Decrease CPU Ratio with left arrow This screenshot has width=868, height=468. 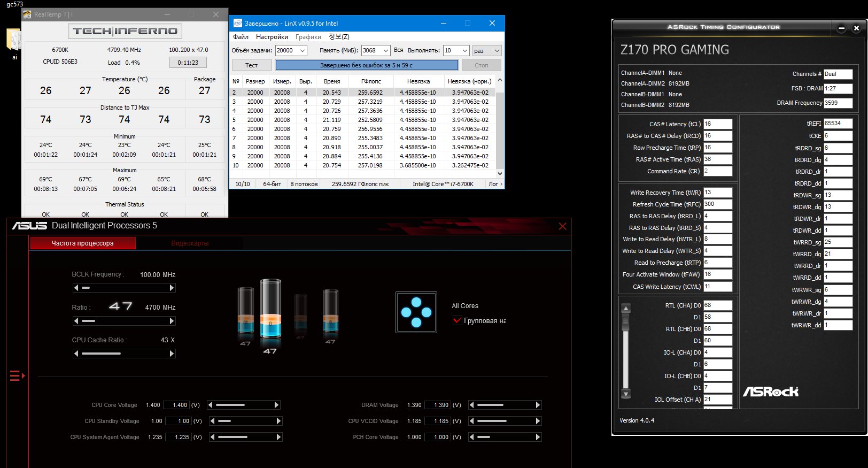tap(76, 321)
